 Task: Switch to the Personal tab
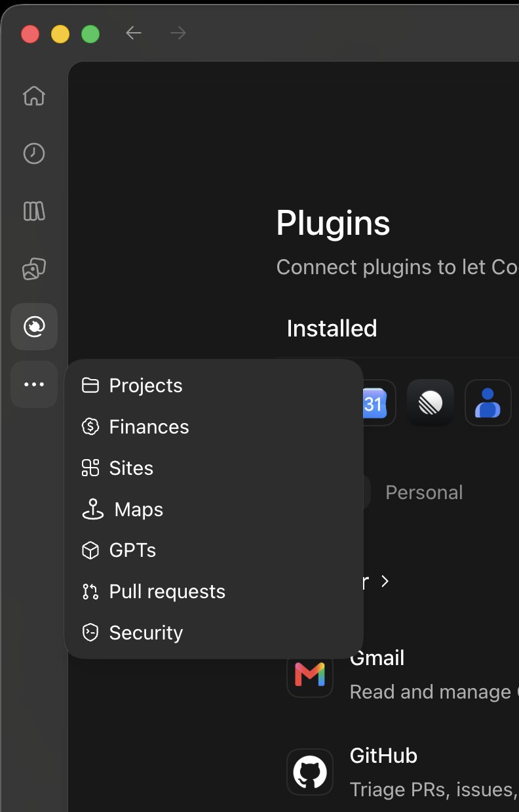[424, 493]
